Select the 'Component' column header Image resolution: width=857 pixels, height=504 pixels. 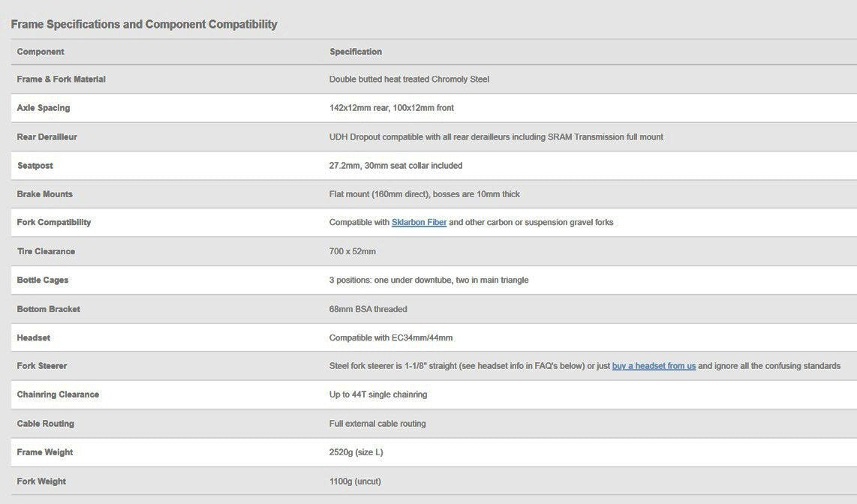coord(41,51)
